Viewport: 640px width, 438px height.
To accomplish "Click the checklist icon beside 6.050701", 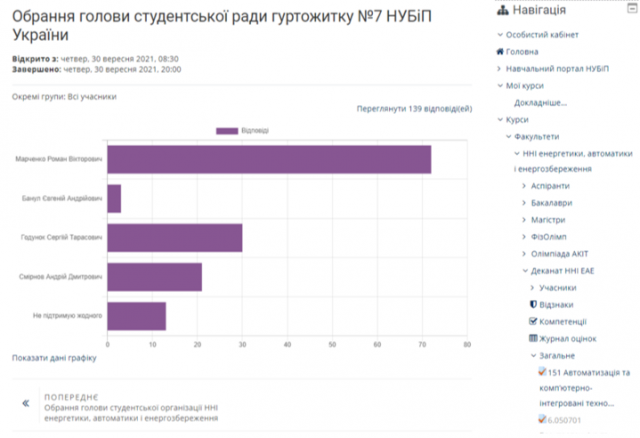I will (x=542, y=419).
